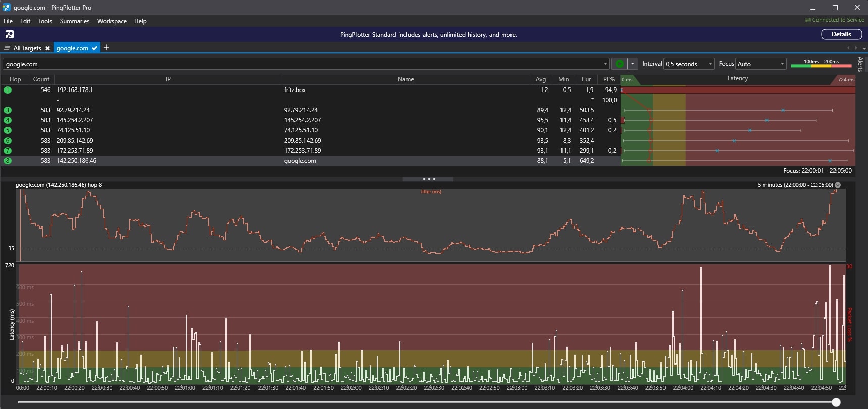Open the trace start options arrow
Image resolution: width=868 pixels, height=409 pixels.
(632, 64)
